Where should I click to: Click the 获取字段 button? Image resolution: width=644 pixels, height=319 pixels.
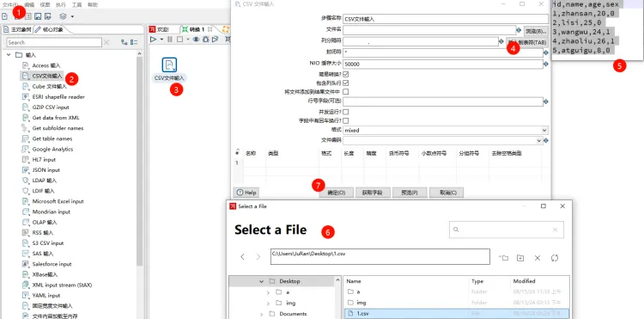point(372,193)
